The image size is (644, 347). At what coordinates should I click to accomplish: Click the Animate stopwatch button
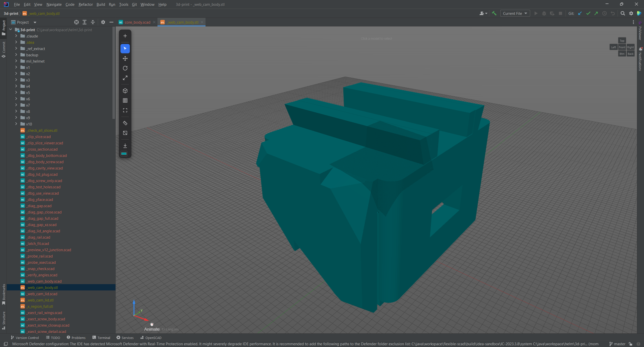pos(152,326)
